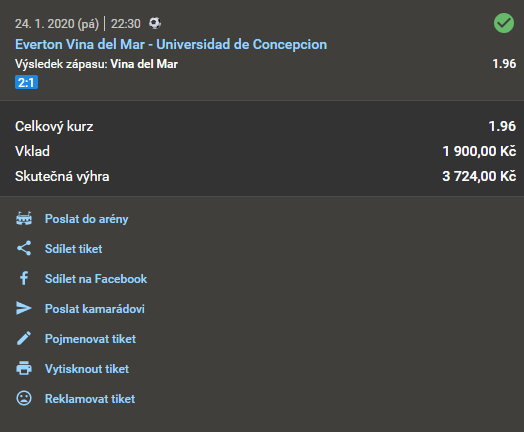Choose Vytisknout tiket to print
524x432 pixels.
(x=87, y=369)
